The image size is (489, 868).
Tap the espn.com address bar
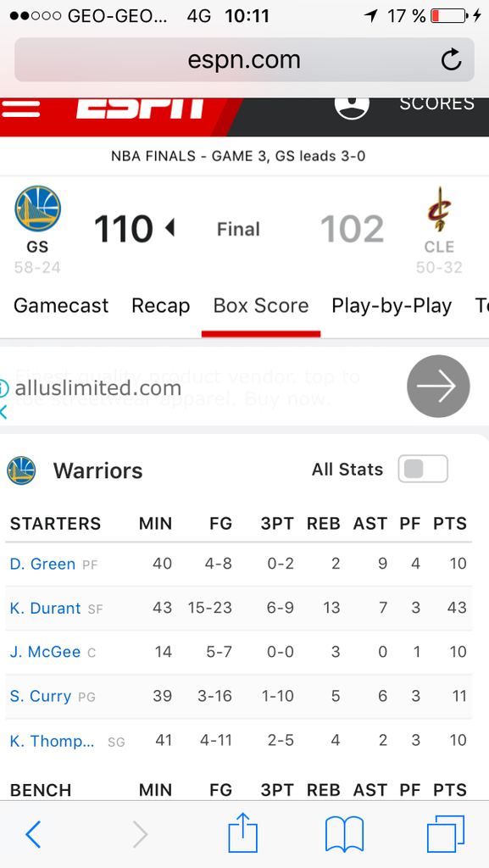pyautogui.click(x=244, y=60)
